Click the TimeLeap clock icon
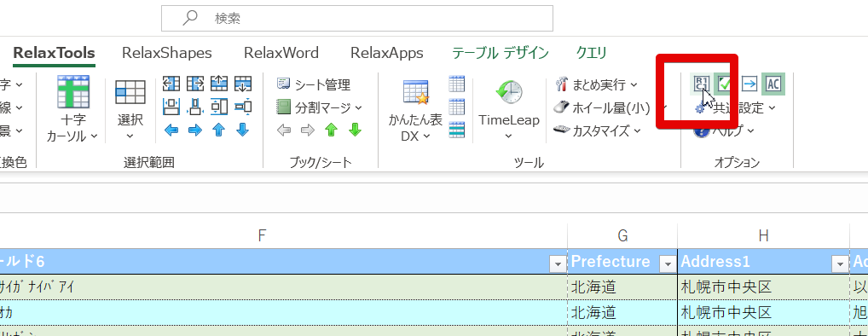 [509, 92]
